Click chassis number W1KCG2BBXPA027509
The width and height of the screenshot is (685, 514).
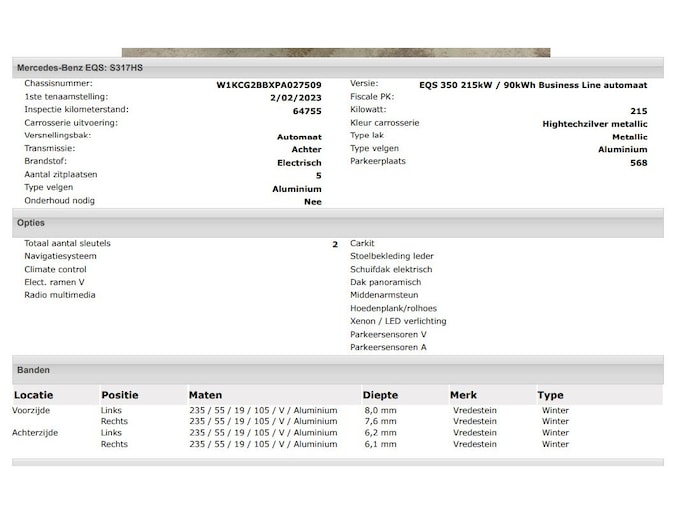click(x=269, y=85)
